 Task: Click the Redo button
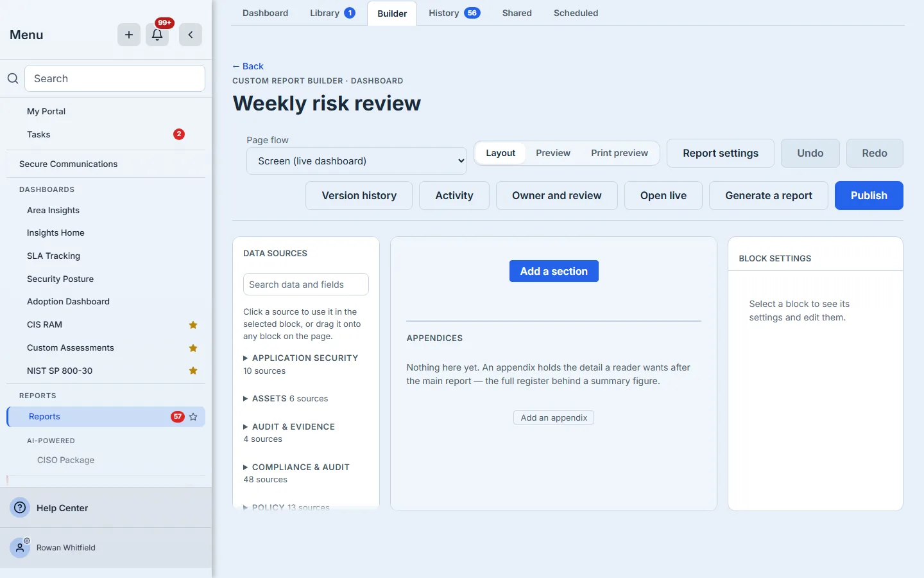[x=875, y=153]
